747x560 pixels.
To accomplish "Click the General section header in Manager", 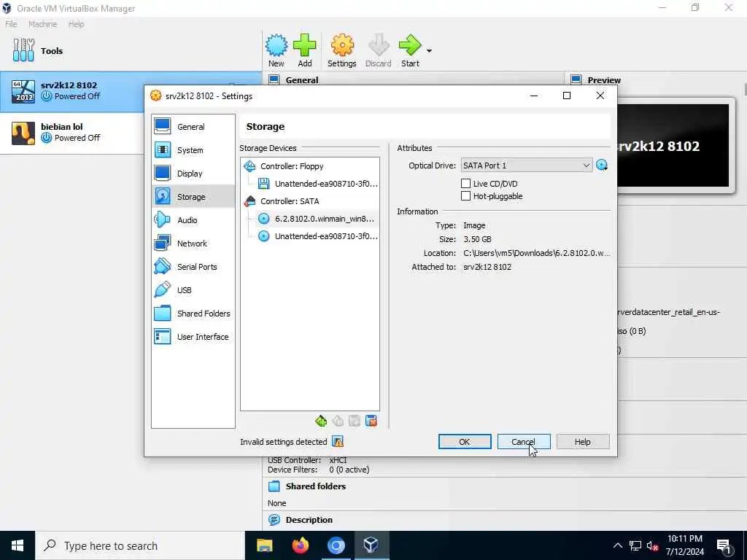I will point(302,80).
